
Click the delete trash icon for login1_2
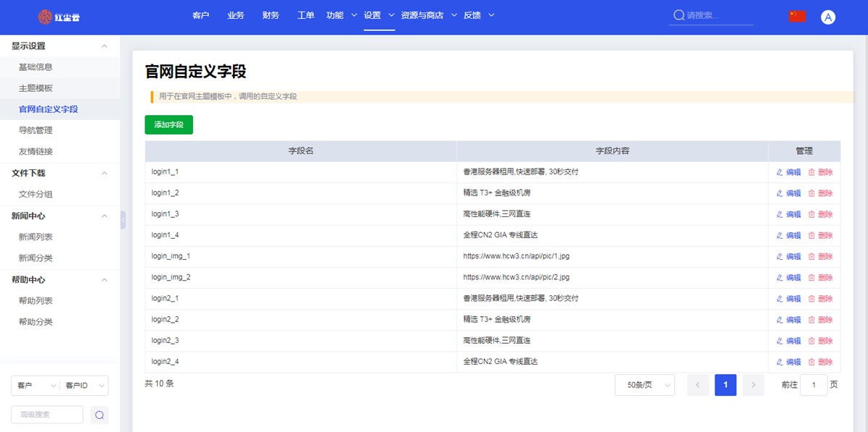812,193
